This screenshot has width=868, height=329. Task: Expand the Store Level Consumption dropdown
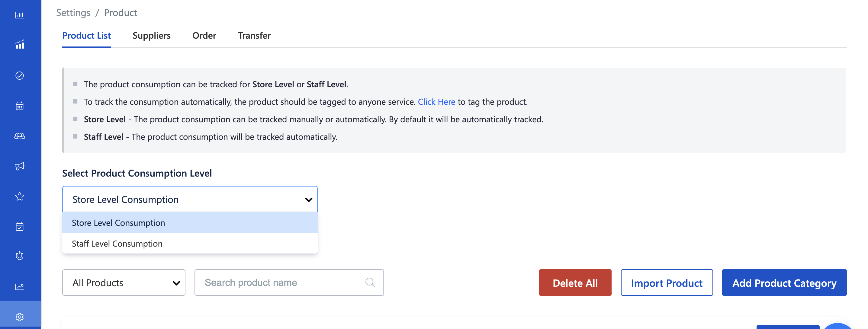coord(190,199)
